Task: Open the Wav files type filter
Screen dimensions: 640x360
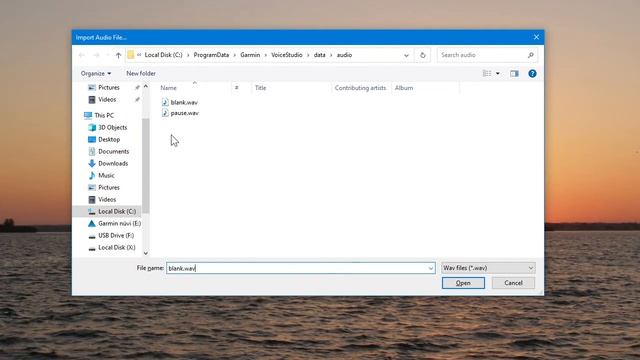Action: click(x=488, y=268)
